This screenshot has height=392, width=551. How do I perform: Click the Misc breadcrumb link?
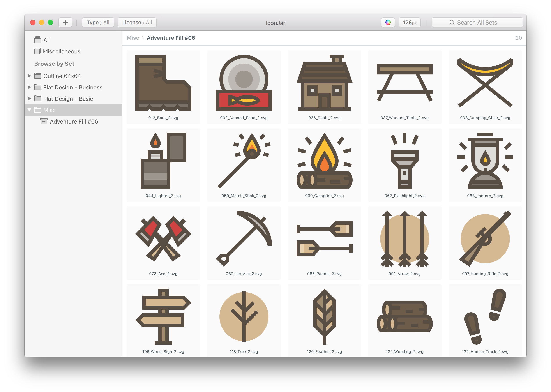pyautogui.click(x=133, y=38)
